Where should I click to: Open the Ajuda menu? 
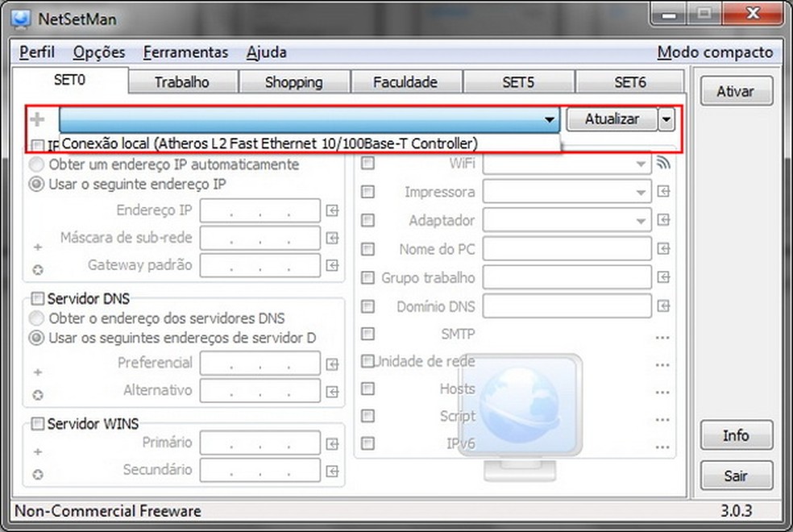coord(267,52)
